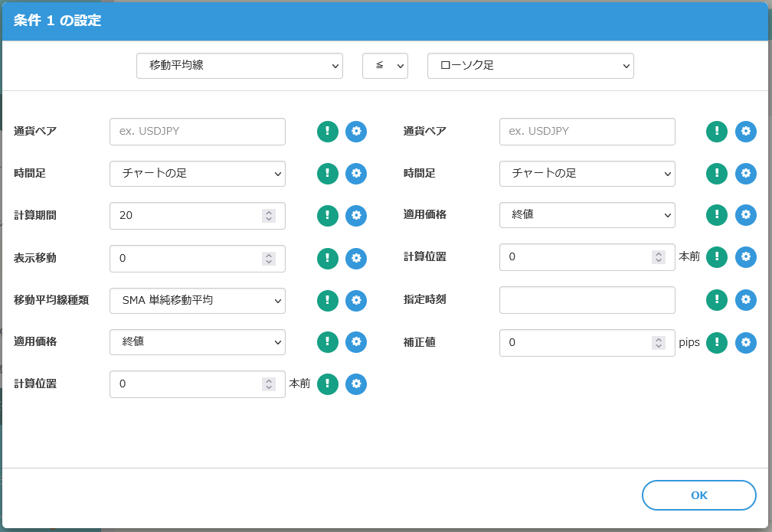This screenshot has width=772, height=532.
Task: Click green info icon for 指定時刻
Action: [717, 300]
